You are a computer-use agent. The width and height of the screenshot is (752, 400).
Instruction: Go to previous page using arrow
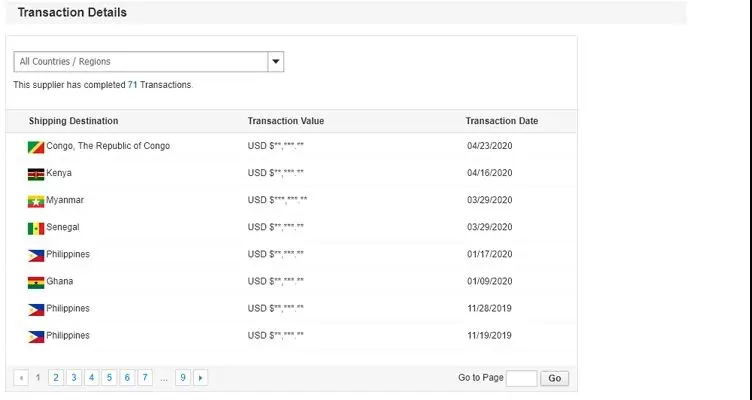21,378
